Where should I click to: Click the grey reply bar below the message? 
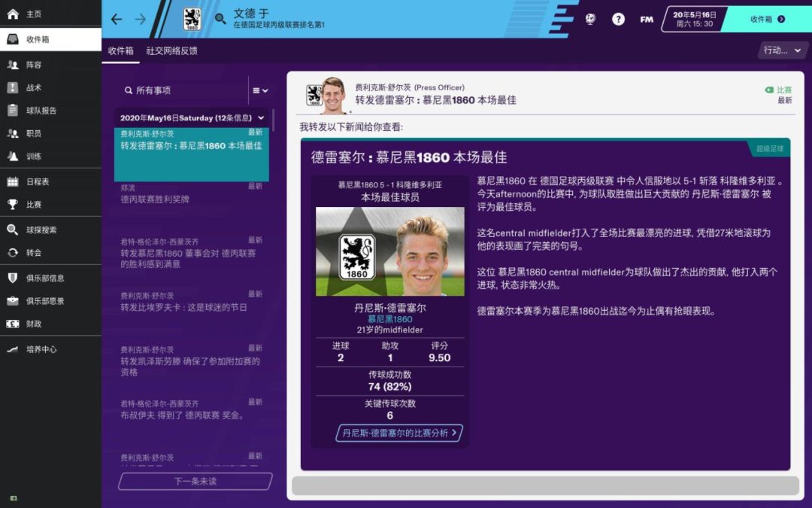pos(545,485)
